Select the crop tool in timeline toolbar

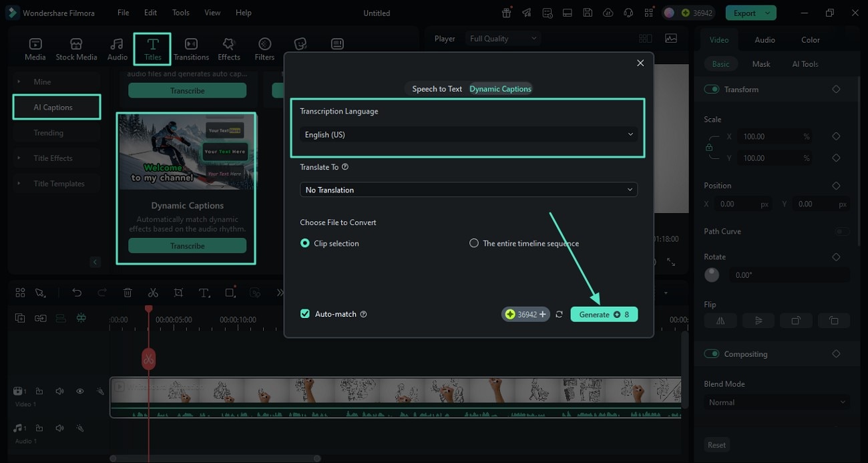pyautogui.click(x=178, y=293)
